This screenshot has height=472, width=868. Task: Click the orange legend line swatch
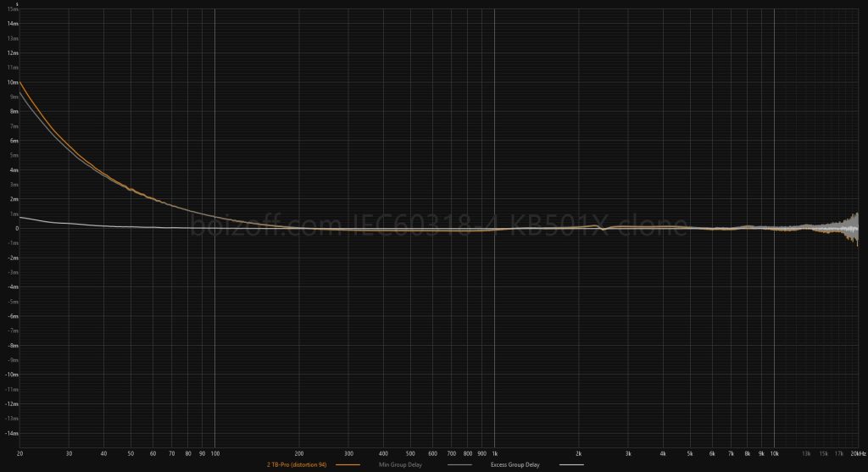(x=348, y=465)
